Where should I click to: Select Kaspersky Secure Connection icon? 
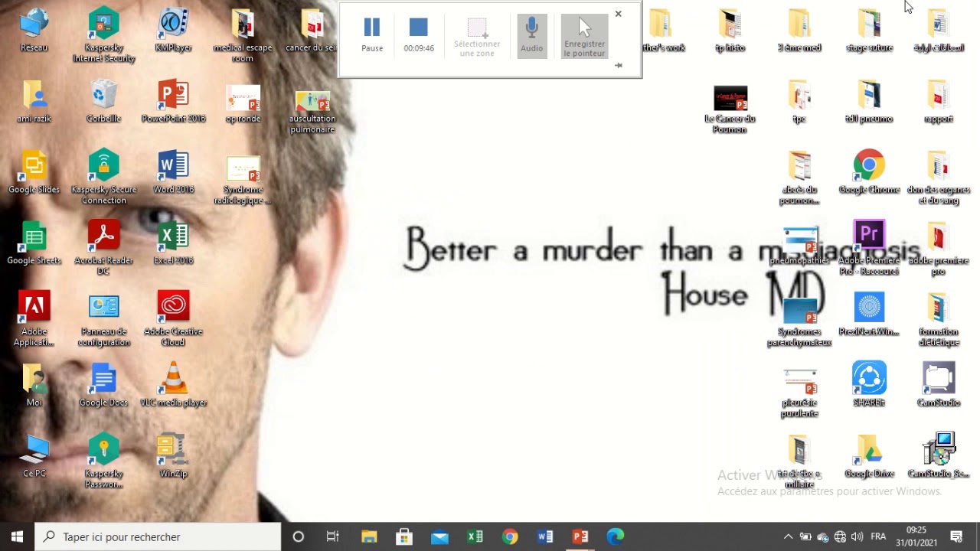tap(103, 178)
